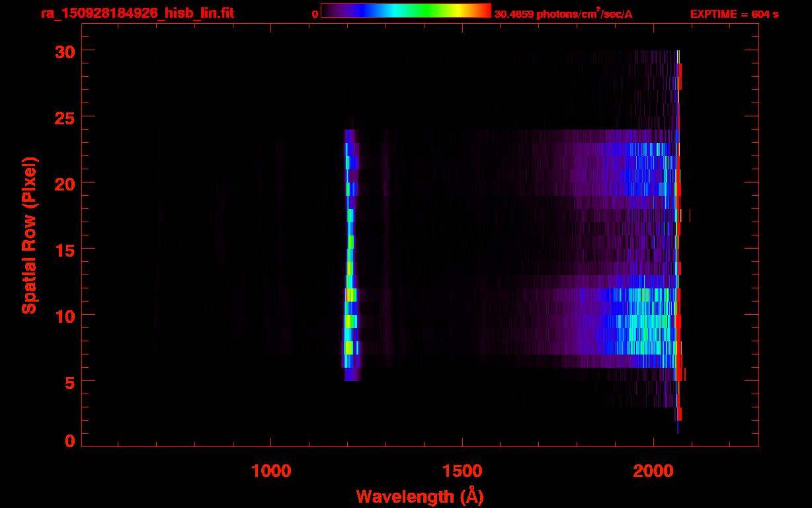The height and width of the screenshot is (508, 812).
Task: Click the 1500 wavelength tick label
Action: (462, 470)
